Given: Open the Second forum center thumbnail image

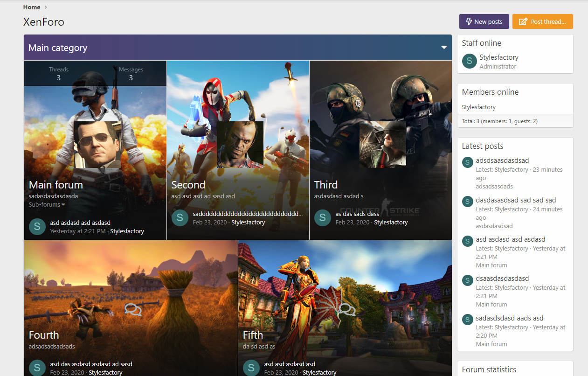Looking at the screenshot, I should point(240,145).
